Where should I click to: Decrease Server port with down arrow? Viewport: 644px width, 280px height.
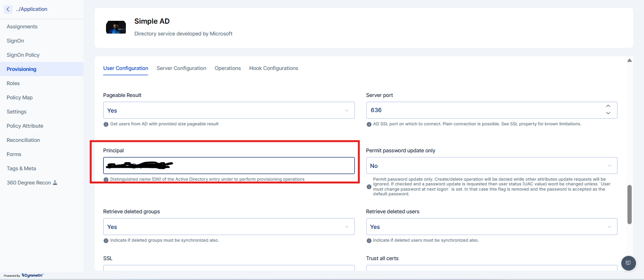(x=608, y=114)
